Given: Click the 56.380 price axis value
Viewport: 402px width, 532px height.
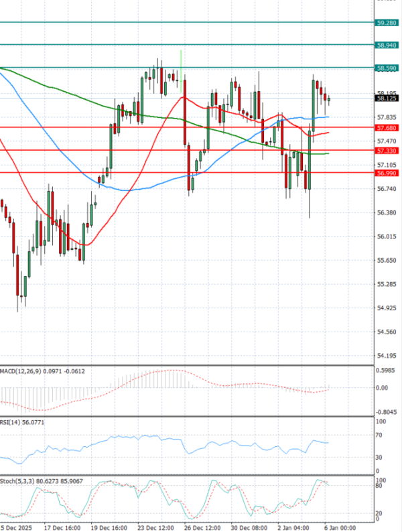Looking at the screenshot, I should 387,212.
